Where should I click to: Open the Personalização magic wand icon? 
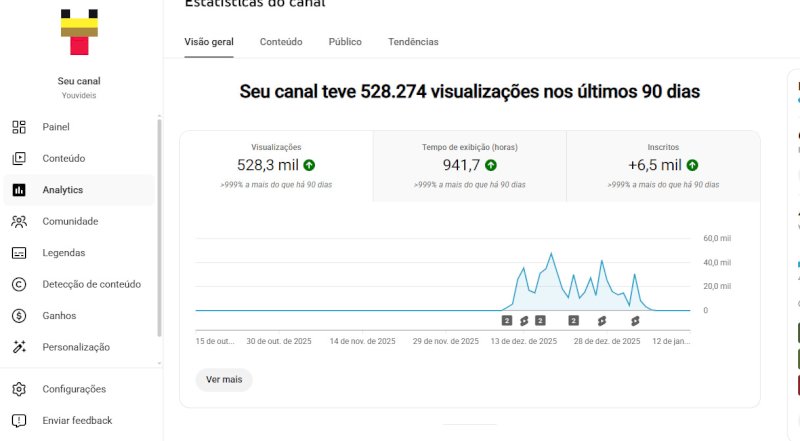(x=19, y=347)
